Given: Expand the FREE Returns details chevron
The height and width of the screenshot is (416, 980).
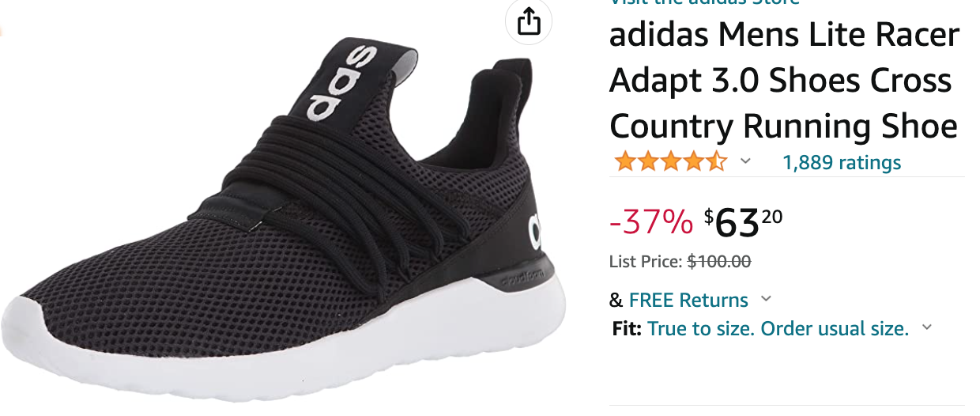Looking at the screenshot, I should [x=765, y=299].
